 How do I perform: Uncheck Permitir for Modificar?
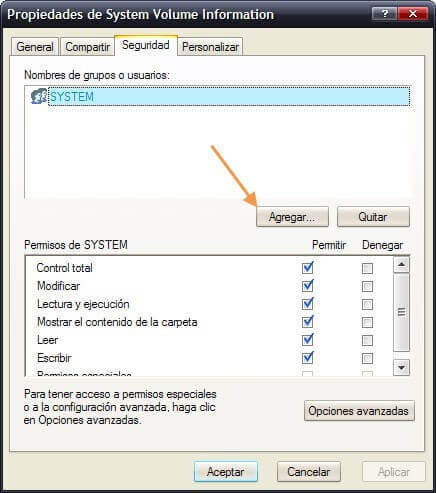[x=307, y=286]
